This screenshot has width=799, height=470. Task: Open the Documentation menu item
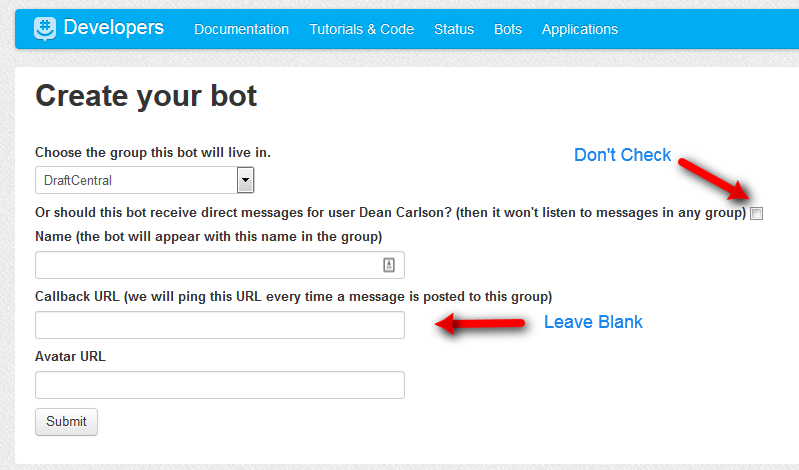click(x=241, y=29)
